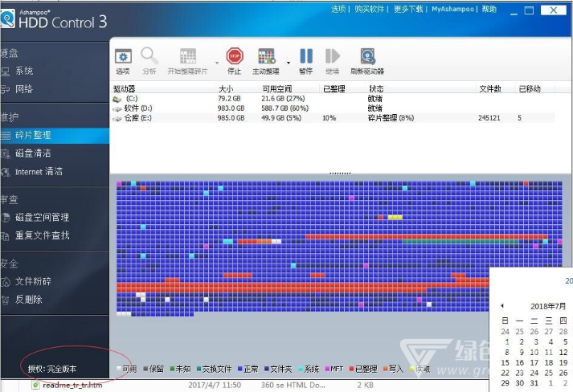The width and height of the screenshot is (573, 392).
Task: Refresh drives with the 刷新驱动器 icon
Action: [367, 56]
